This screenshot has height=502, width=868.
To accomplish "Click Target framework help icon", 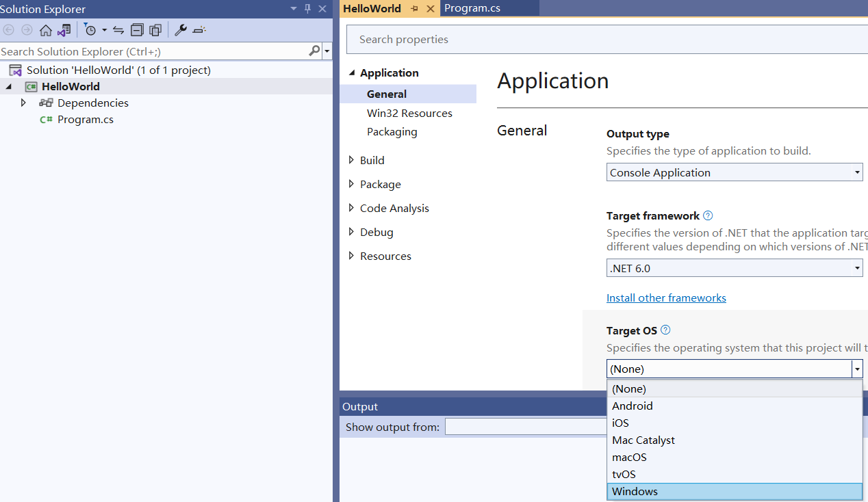I will pyautogui.click(x=708, y=215).
